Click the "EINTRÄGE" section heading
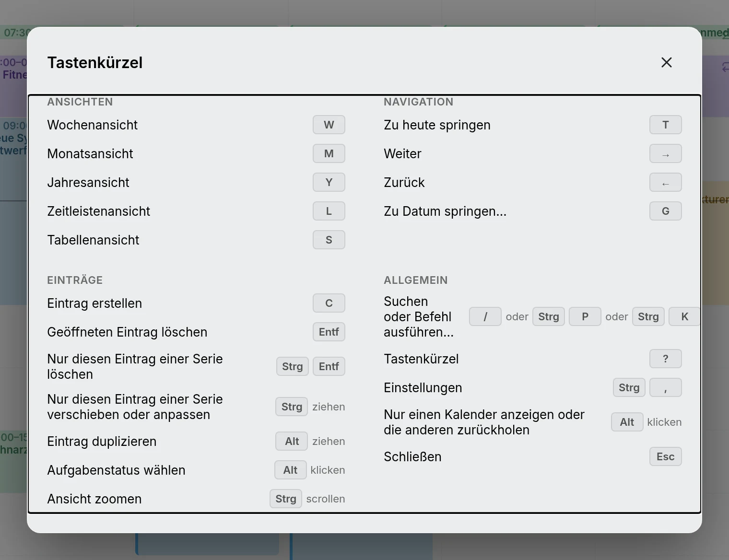729x560 pixels. (x=75, y=280)
